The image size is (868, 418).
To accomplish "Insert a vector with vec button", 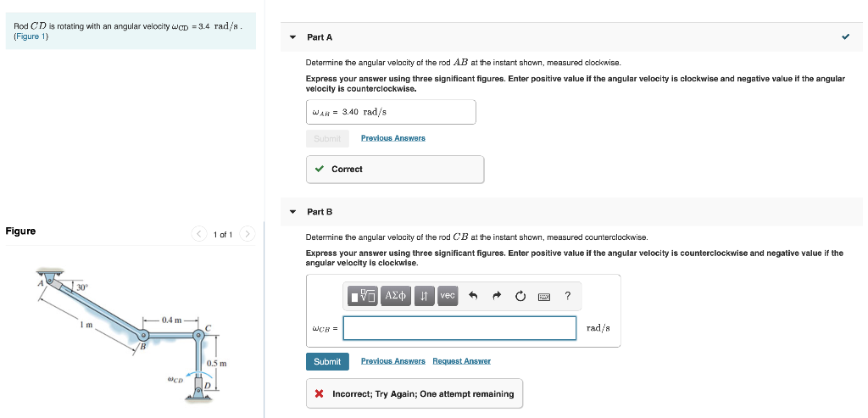I will click(448, 296).
